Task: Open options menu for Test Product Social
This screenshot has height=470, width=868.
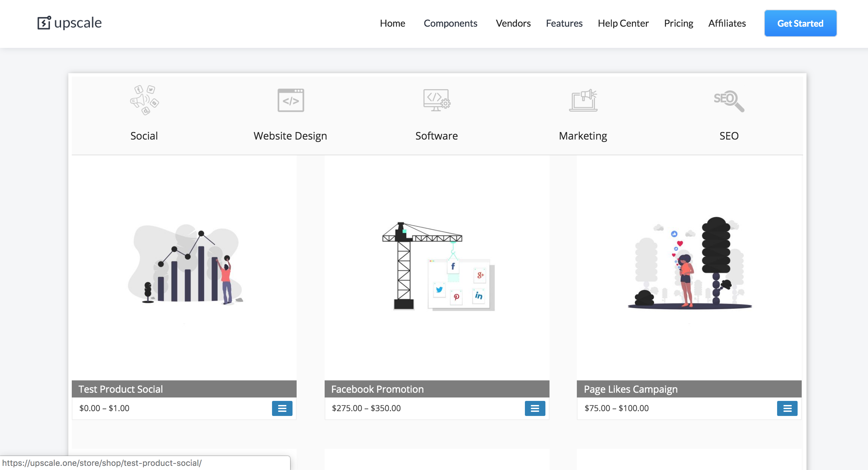Action: coord(282,408)
